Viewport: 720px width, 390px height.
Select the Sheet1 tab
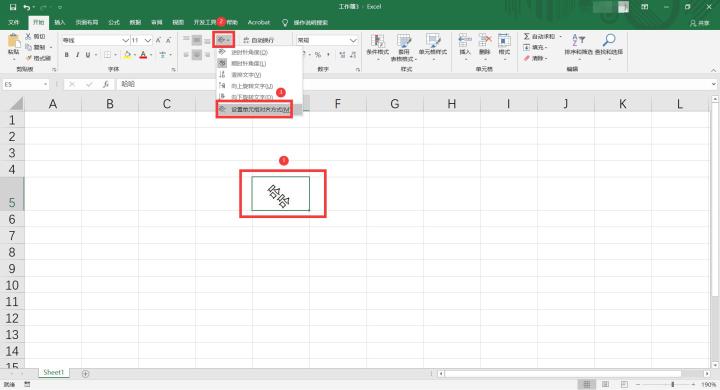[54, 373]
